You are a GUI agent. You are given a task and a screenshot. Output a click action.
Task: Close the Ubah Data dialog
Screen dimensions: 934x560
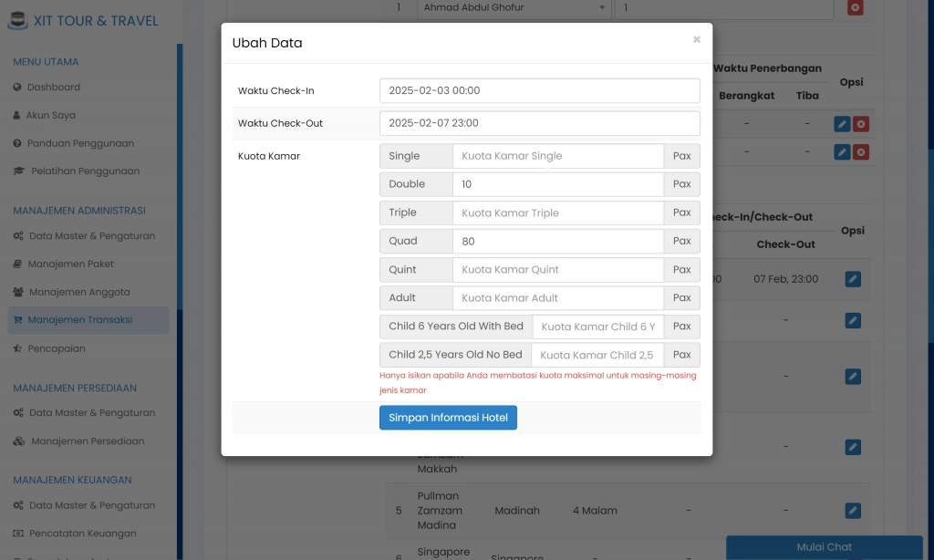(x=697, y=40)
